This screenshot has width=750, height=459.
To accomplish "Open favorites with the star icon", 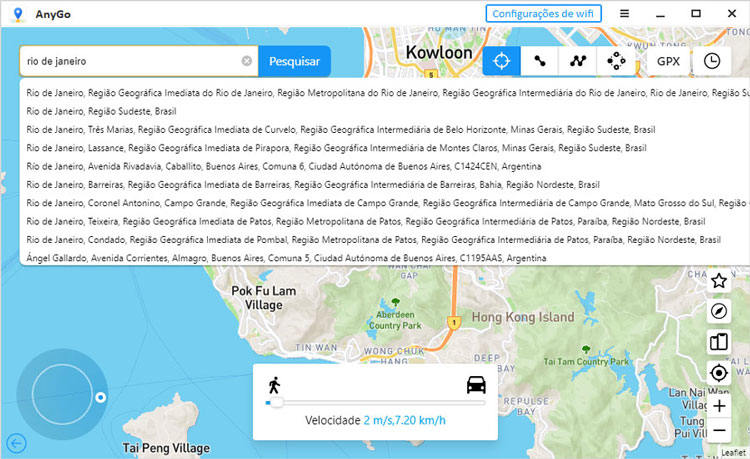I will click(x=718, y=281).
